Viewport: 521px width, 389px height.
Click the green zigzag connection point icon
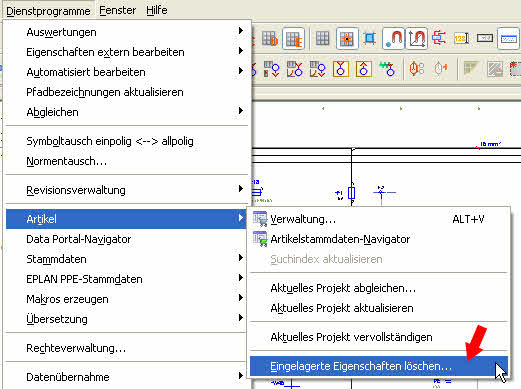pos(387,69)
